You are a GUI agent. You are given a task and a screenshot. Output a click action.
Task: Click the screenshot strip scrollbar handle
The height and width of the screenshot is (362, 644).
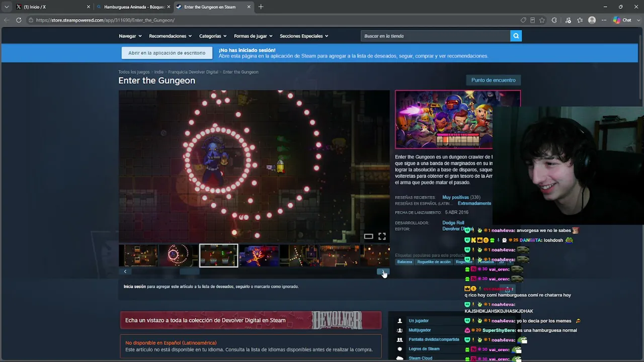[x=189, y=271]
